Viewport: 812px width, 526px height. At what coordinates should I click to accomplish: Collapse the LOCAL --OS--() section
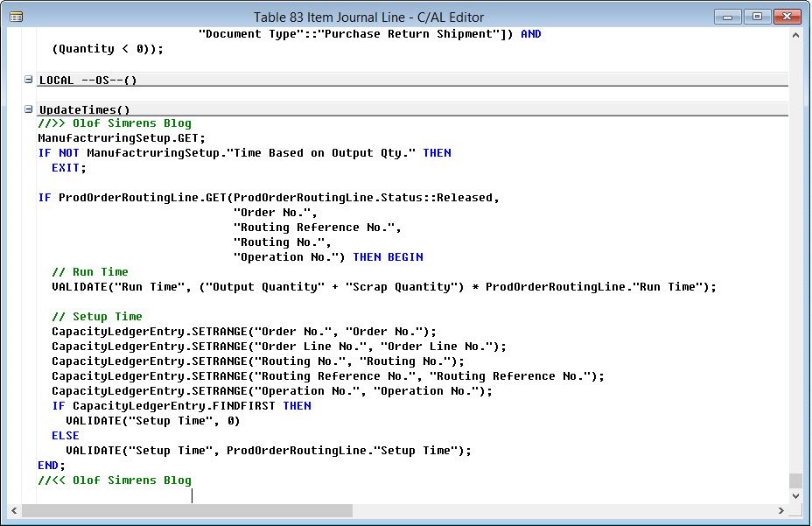[x=27, y=80]
